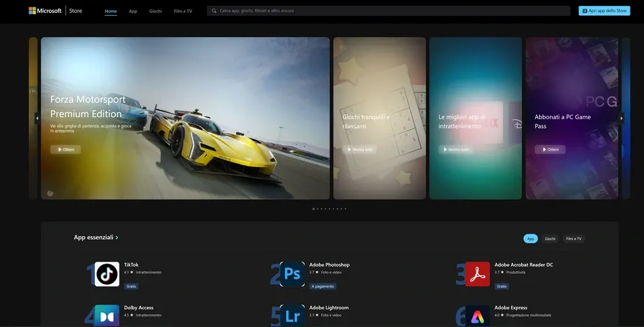This screenshot has height=327, width=644.
Task: Open Adobe Express title link
Action: click(x=511, y=308)
